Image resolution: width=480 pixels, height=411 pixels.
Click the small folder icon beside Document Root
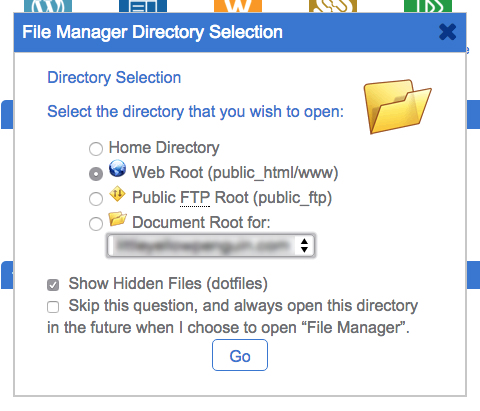pos(117,219)
